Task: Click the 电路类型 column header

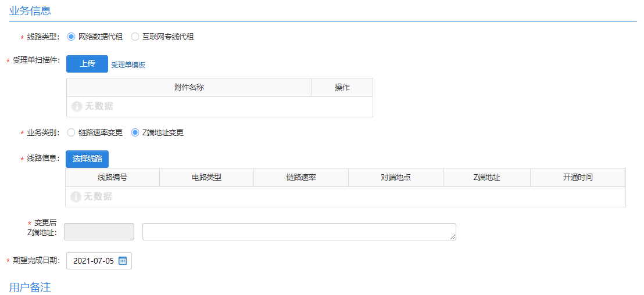Action: click(206, 178)
